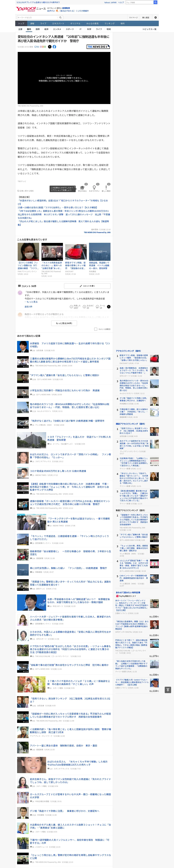Viewport: 174px width, 868px height.
Task: Open settings gear icon in header
Action: point(155,18)
